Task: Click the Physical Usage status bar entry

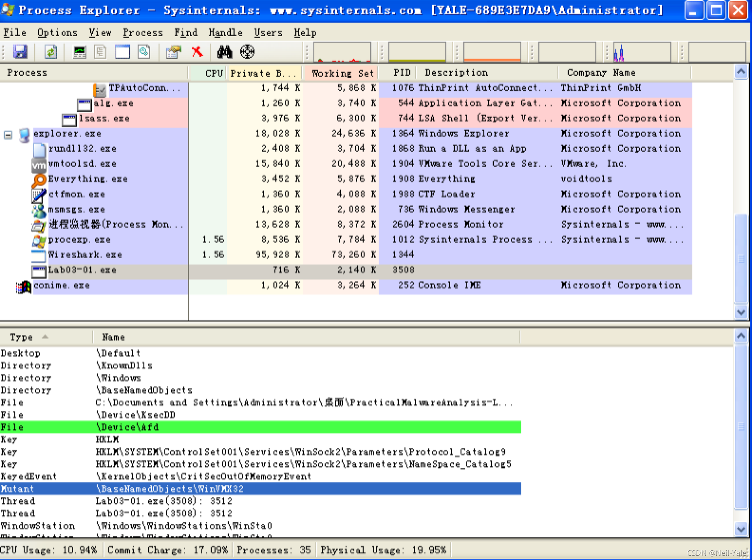Action: coord(383,550)
